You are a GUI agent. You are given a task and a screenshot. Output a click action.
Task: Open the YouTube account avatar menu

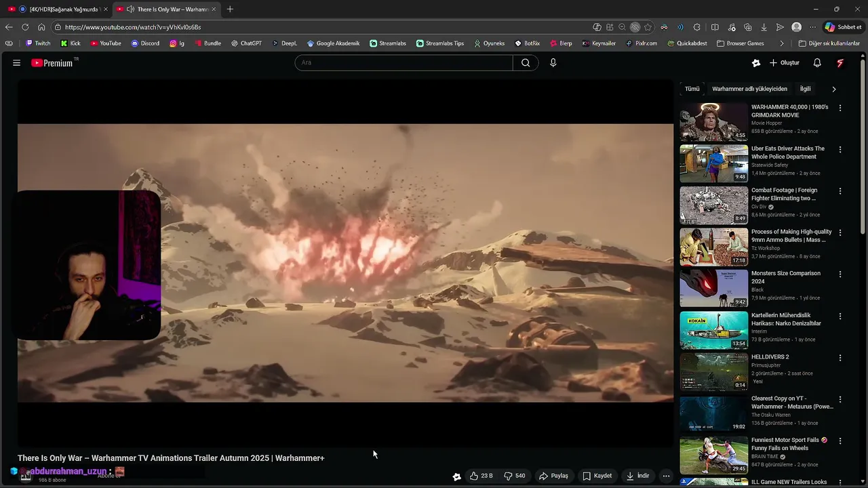[840, 63]
